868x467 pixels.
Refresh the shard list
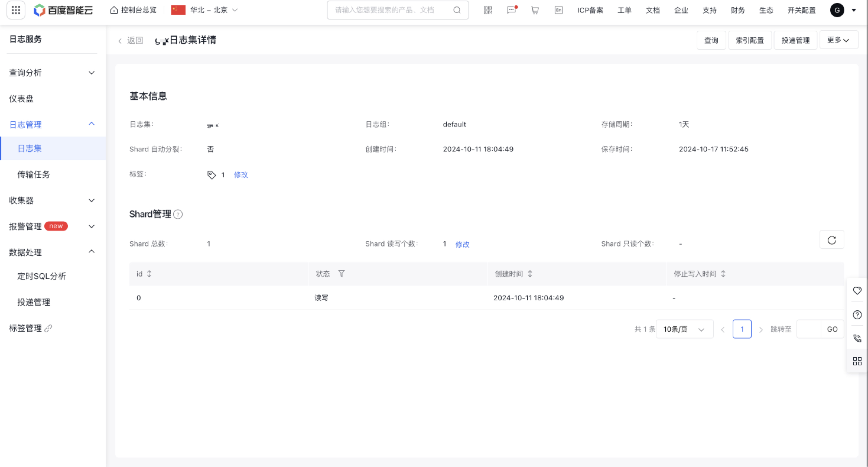point(832,240)
